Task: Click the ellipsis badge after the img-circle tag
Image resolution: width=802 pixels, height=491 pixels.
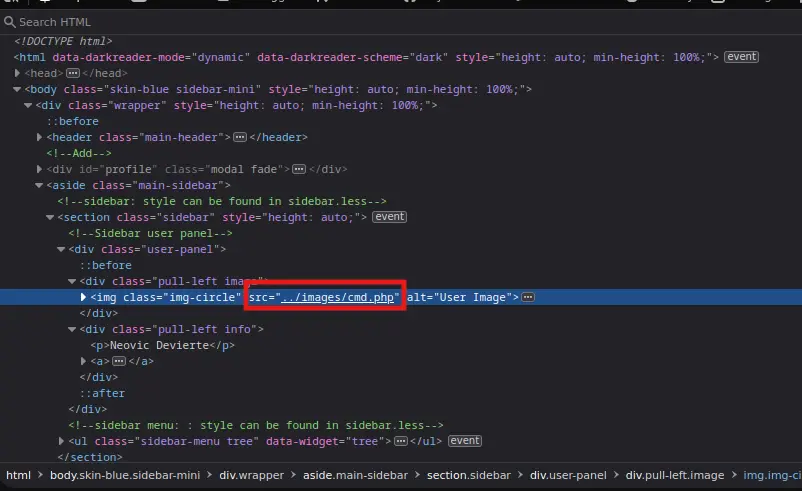Action: pos(528,297)
